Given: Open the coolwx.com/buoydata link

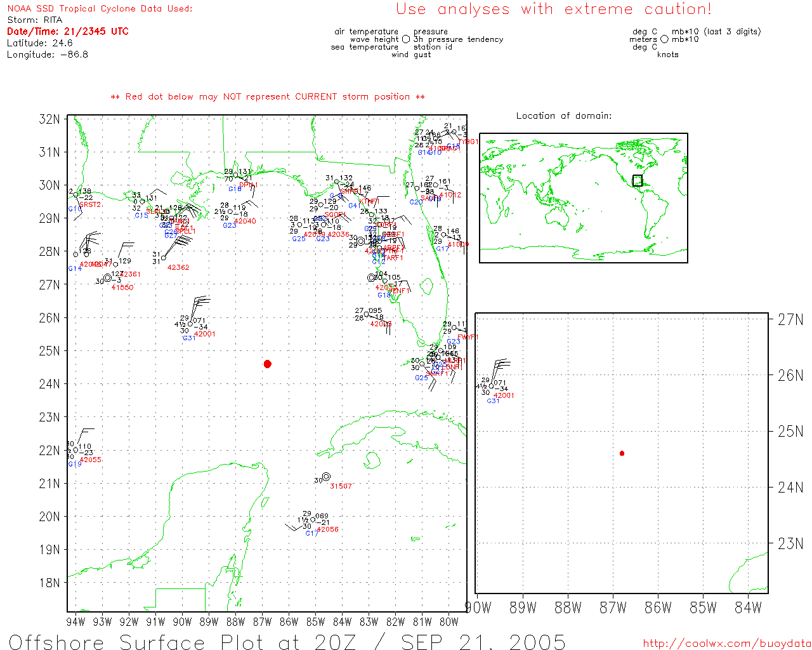Looking at the screenshot, I should [726, 644].
